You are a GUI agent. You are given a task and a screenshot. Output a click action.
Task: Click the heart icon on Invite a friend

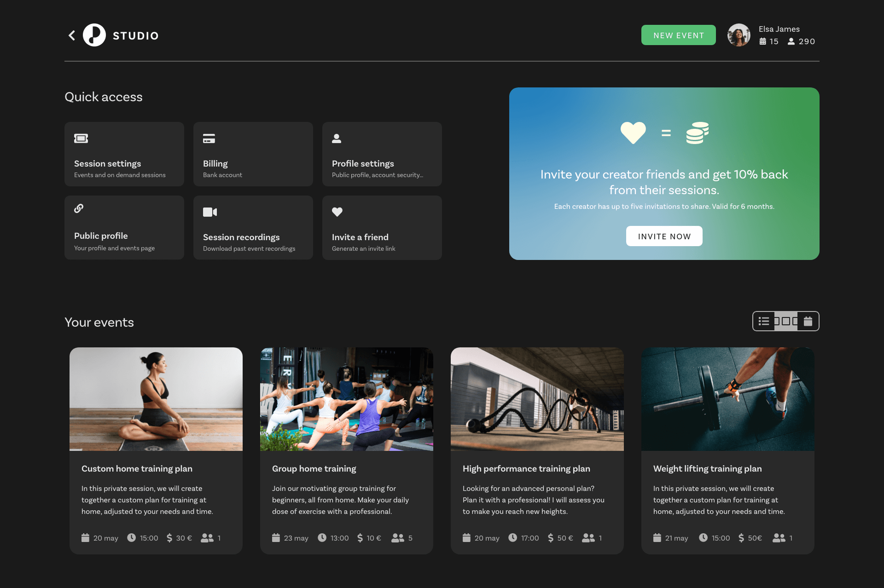[337, 212]
